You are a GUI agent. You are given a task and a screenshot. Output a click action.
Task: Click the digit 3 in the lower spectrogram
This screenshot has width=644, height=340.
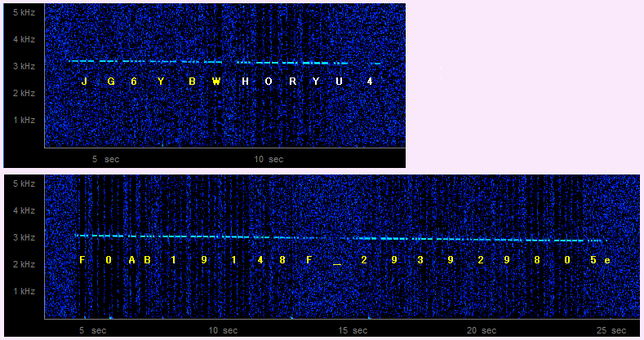(x=420, y=259)
